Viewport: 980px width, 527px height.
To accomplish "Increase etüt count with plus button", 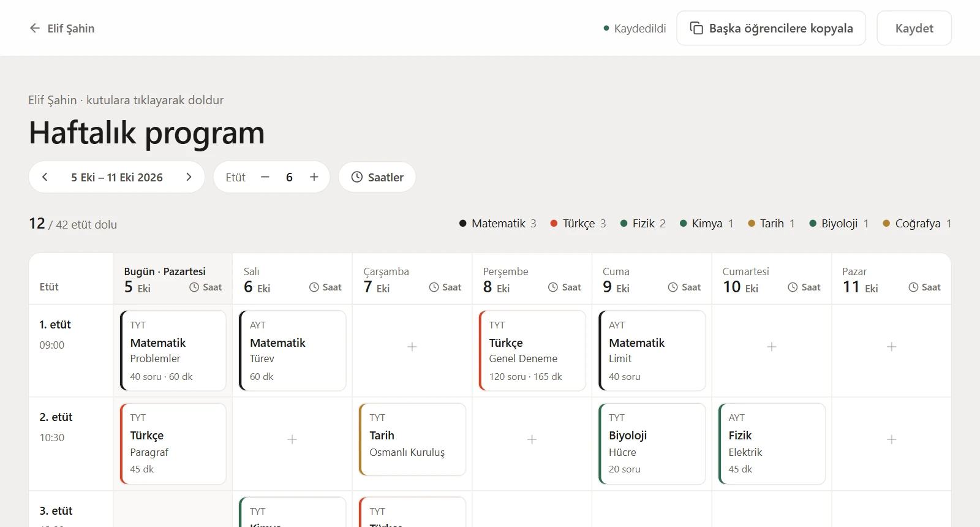I will coord(314,177).
